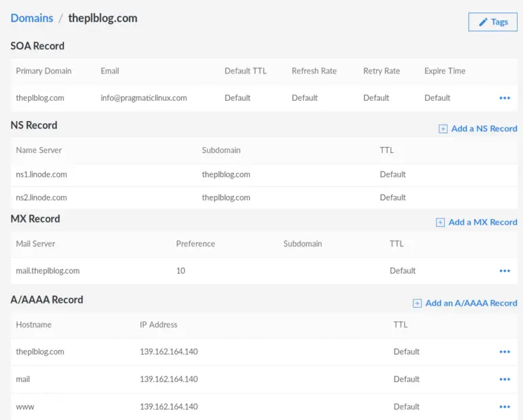
Task: Click the Add a NS Record link
Action: point(484,129)
